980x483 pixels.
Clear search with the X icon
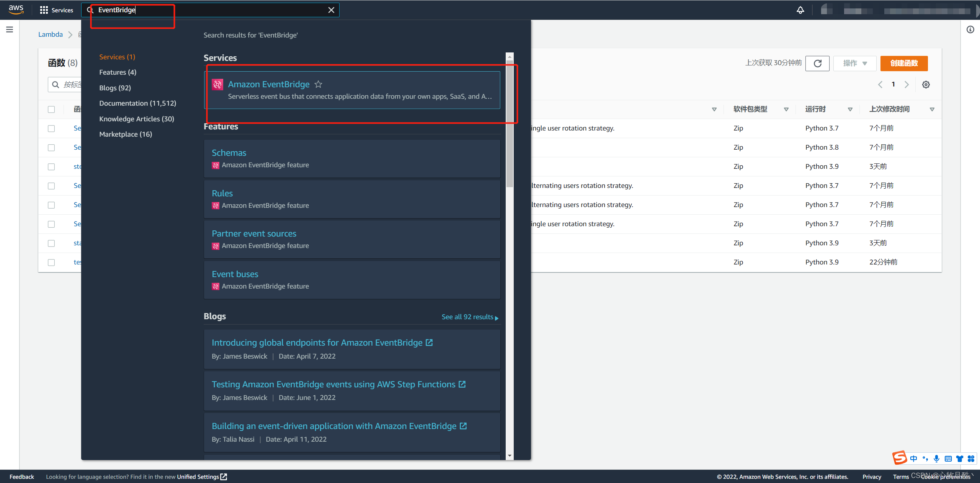tap(331, 10)
